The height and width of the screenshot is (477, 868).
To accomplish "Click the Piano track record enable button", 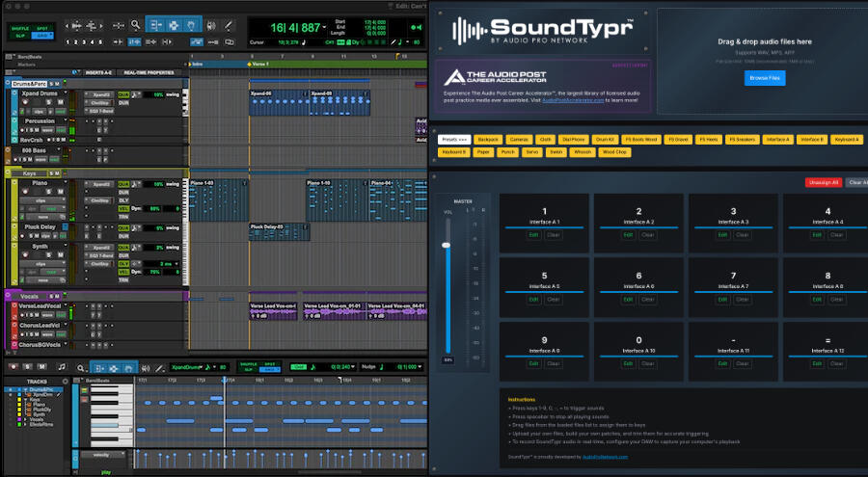I will coord(25,192).
